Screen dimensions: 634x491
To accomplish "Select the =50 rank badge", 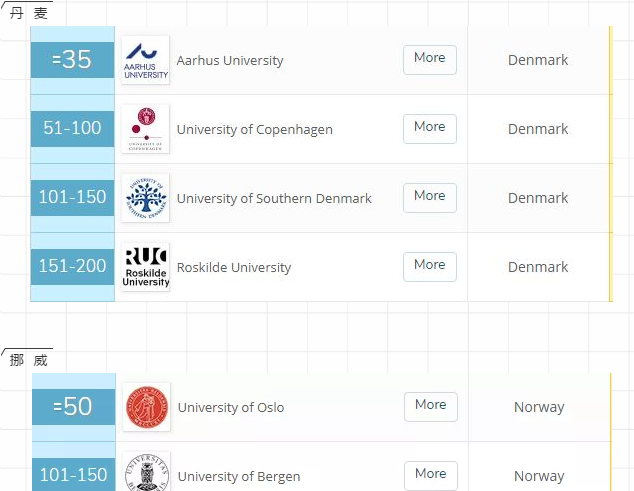I will (73, 406).
